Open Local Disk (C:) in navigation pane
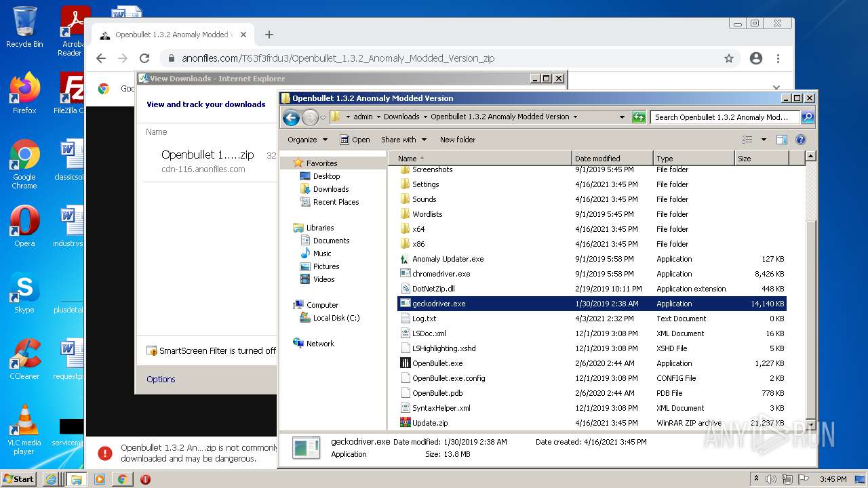 click(336, 318)
